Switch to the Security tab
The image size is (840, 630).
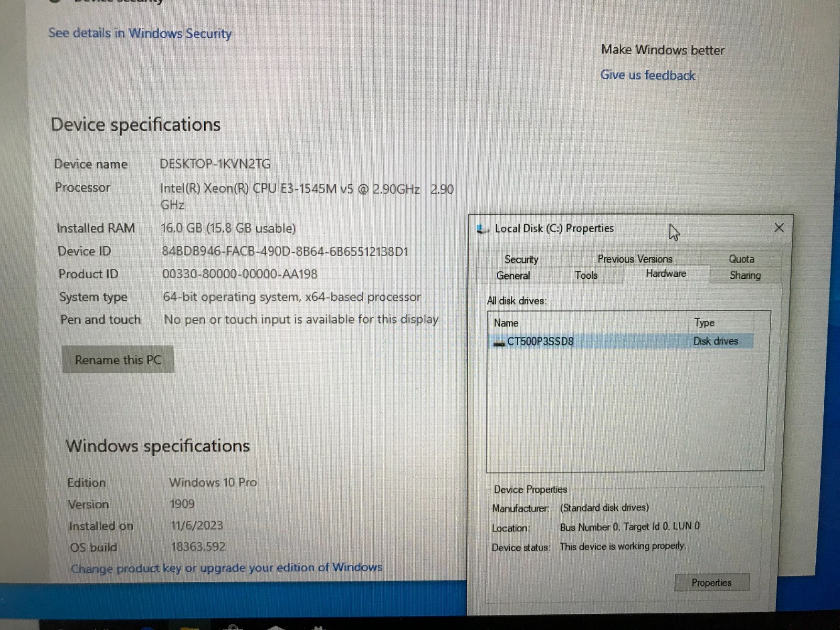point(521,259)
